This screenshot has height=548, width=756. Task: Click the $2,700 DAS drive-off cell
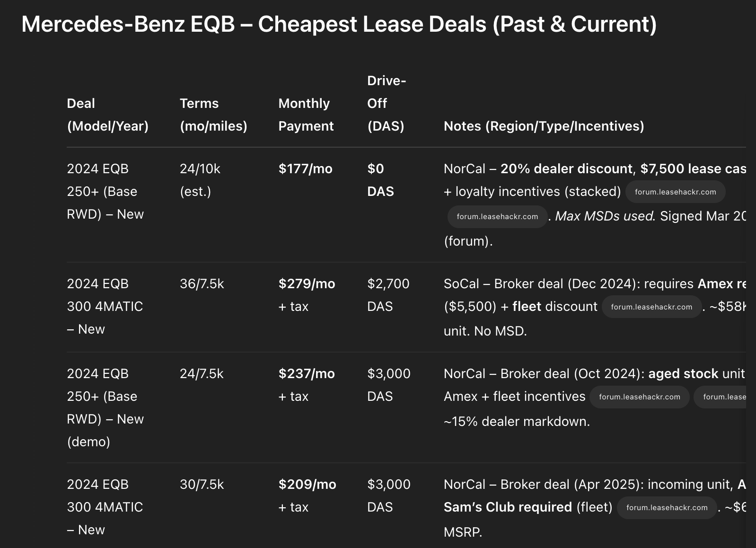(x=388, y=295)
